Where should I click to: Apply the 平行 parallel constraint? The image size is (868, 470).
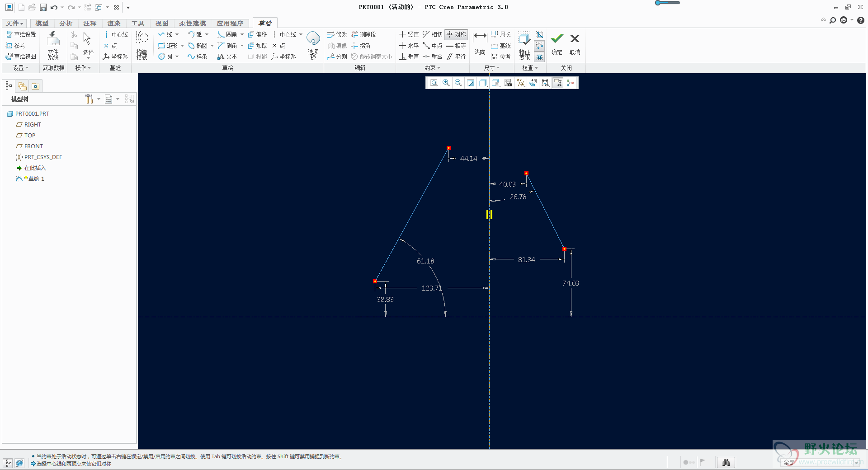pyautogui.click(x=456, y=56)
